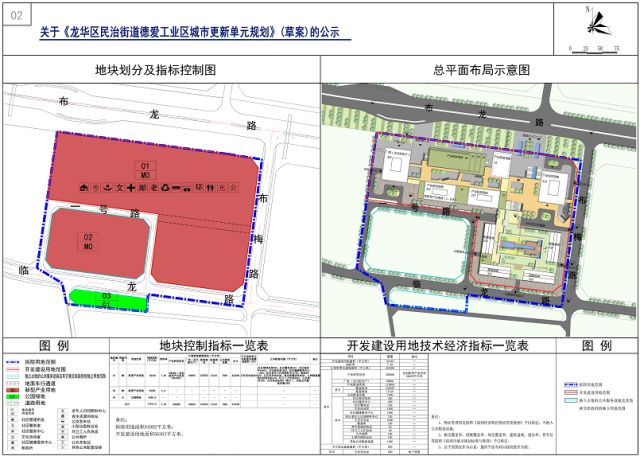Click the 公 icon in plot 01
This screenshot has height=456, width=640.
coord(233,188)
